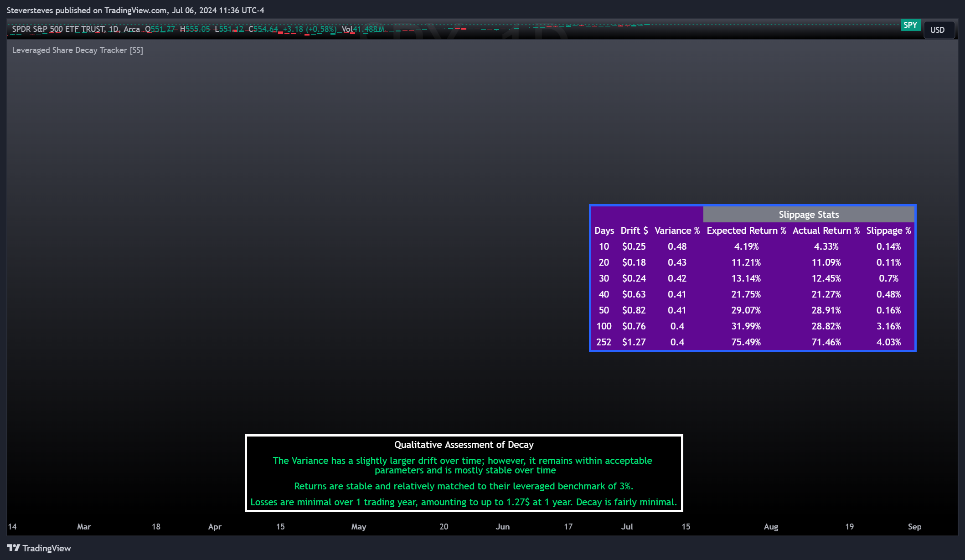Image resolution: width=965 pixels, height=560 pixels.
Task: Click the Slippage % column header
Action: (x=888, y=231)
